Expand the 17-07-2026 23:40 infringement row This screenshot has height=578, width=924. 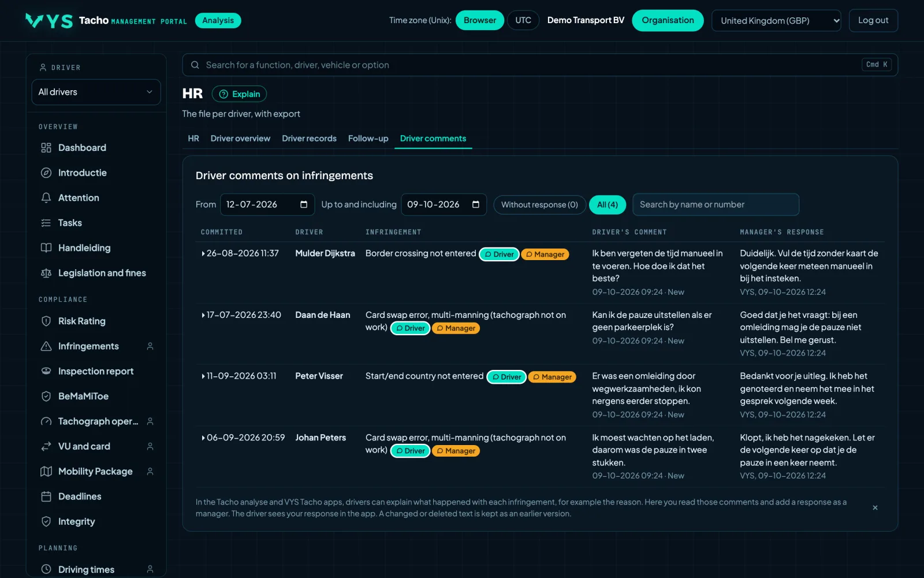pyautogui.click(x=203, y=315)
